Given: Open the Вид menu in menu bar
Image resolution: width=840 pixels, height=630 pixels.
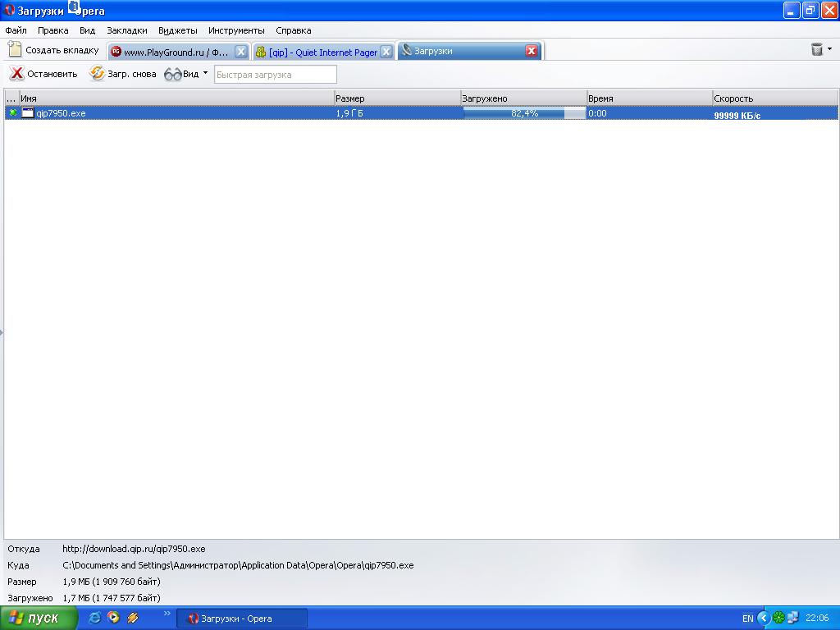Looking at the screenshot, I should click(87, 30).
